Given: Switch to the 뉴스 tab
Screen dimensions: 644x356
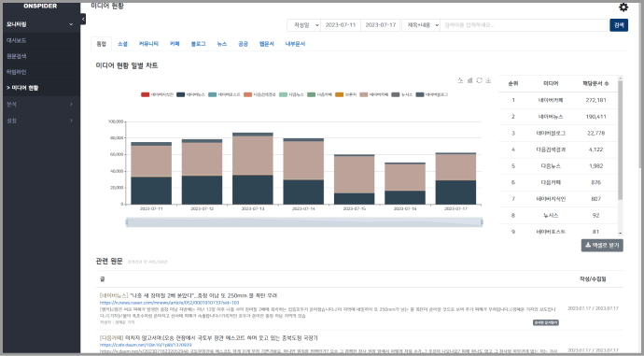Looking at the screenshot, I should 222,44.
